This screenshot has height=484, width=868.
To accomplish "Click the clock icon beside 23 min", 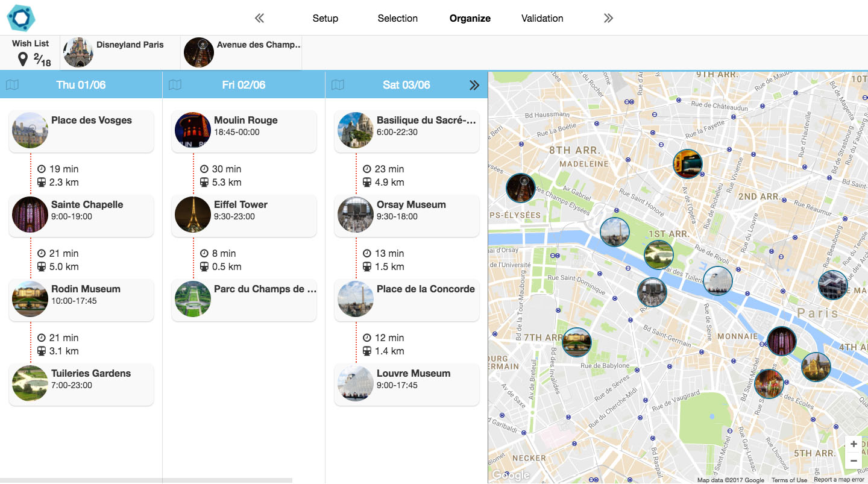I will [367, 169].
